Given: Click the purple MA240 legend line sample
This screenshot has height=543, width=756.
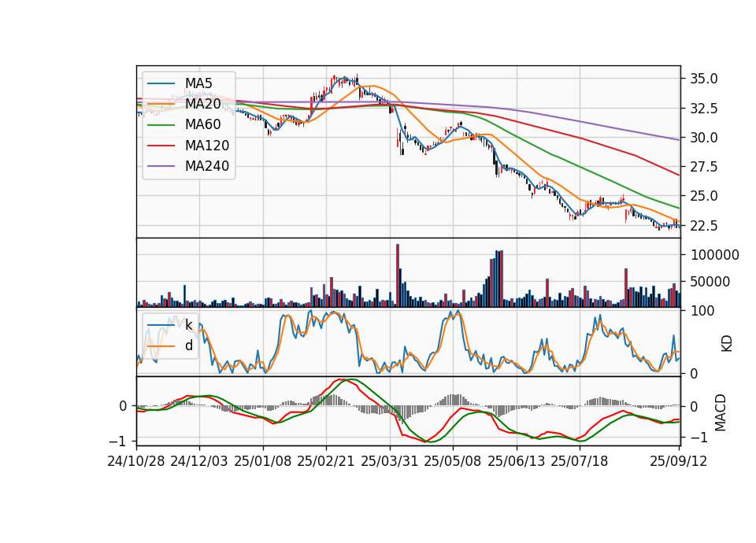Looking at the screenshot, I should [x=161, y=166].
